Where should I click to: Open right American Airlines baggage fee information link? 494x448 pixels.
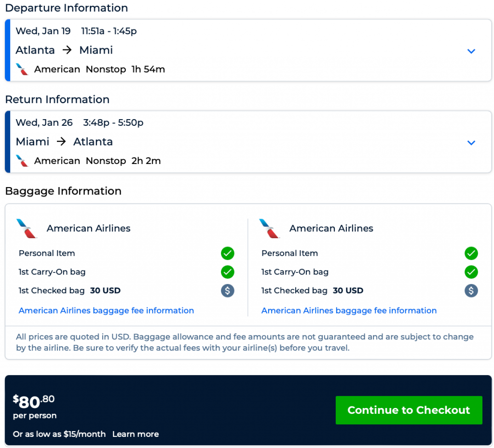(349, 311)
